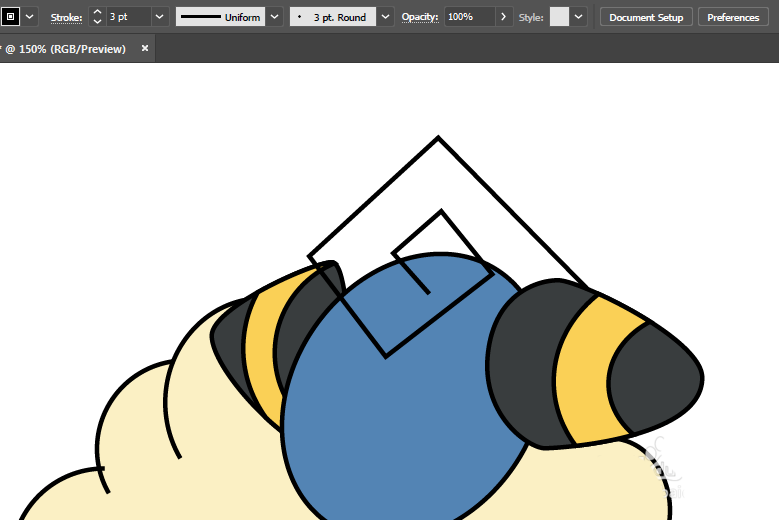
Task: Open the Transparency panel via Opacity label
Action: 420,17
